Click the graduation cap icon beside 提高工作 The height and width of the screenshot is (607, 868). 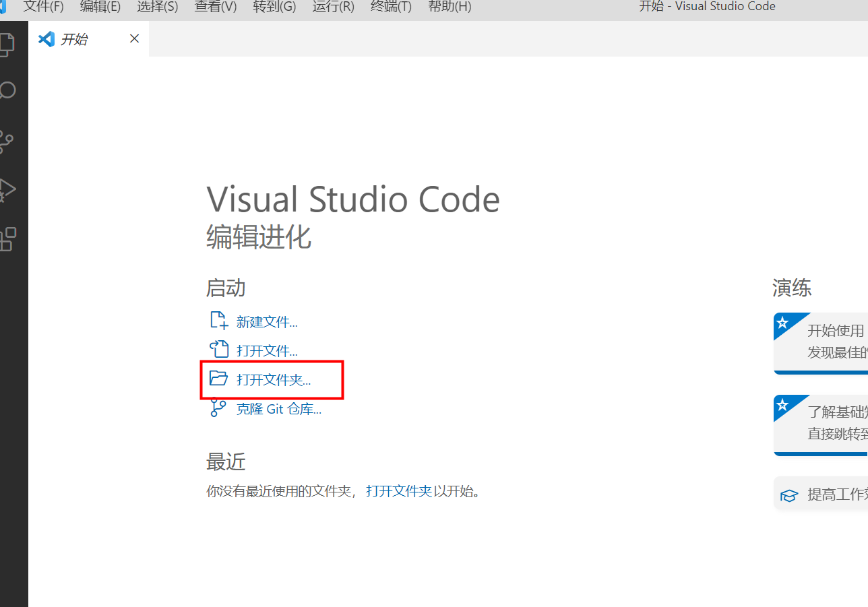point(788,496)
